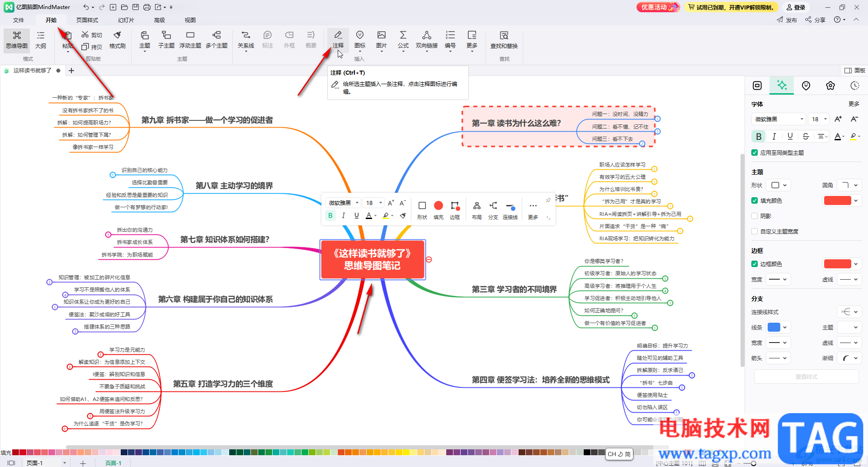Click border color red swatch in panel
868x467 pixels.
(838, 264)
